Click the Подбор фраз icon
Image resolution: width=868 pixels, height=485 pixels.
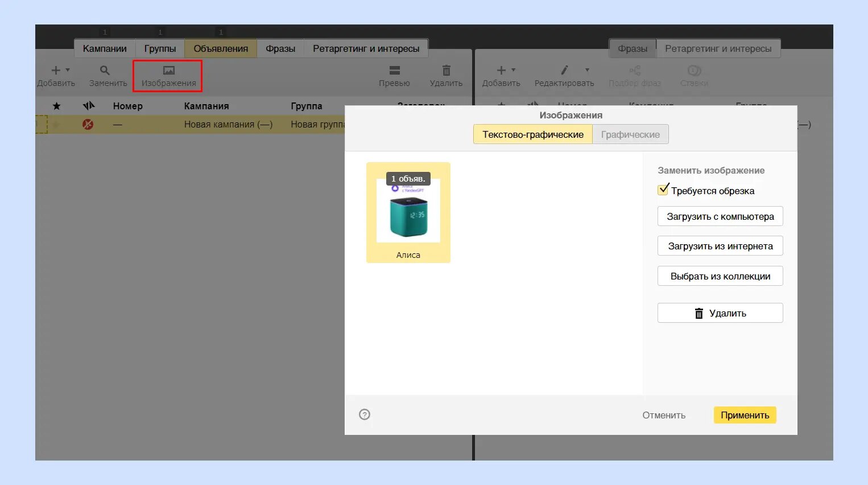pyautogui.click(x=635, y=70)
